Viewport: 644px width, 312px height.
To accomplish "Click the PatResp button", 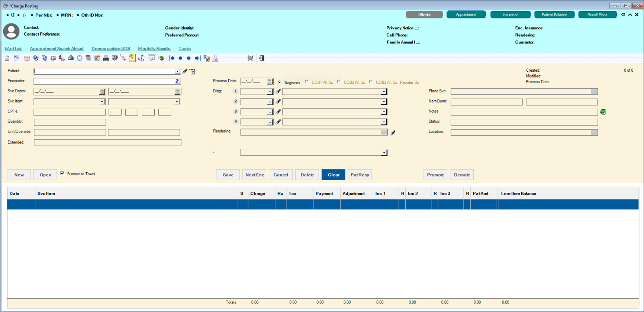I will 360,175.
